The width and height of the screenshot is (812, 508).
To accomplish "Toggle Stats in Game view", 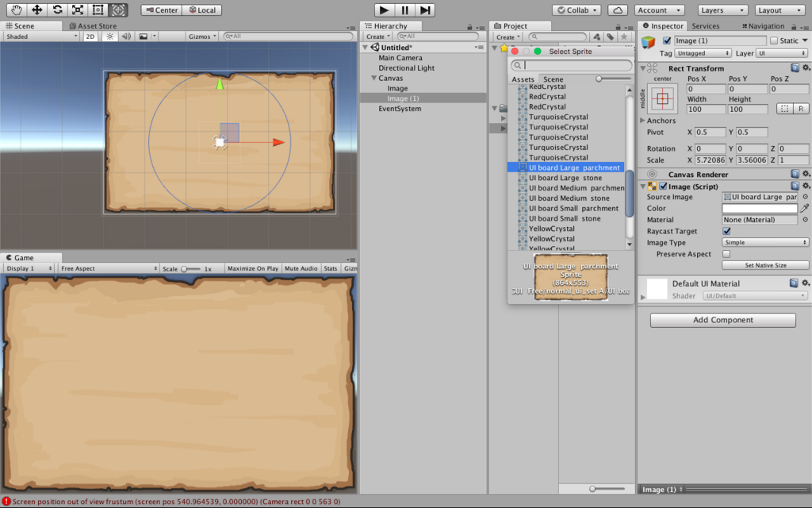I will pos(331,268).
